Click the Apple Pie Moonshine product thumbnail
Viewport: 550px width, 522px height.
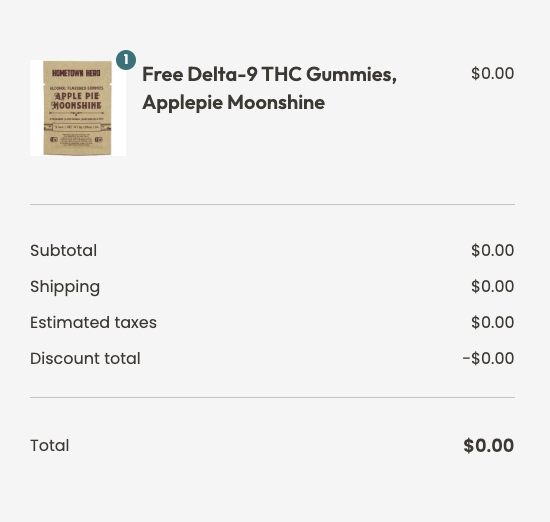pos(78,108)
